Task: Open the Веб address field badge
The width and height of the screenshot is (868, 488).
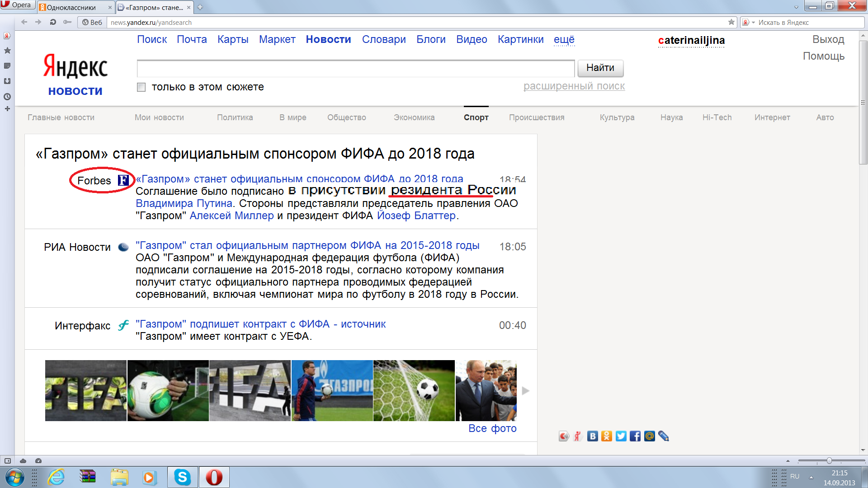Action: coord(92,22)
